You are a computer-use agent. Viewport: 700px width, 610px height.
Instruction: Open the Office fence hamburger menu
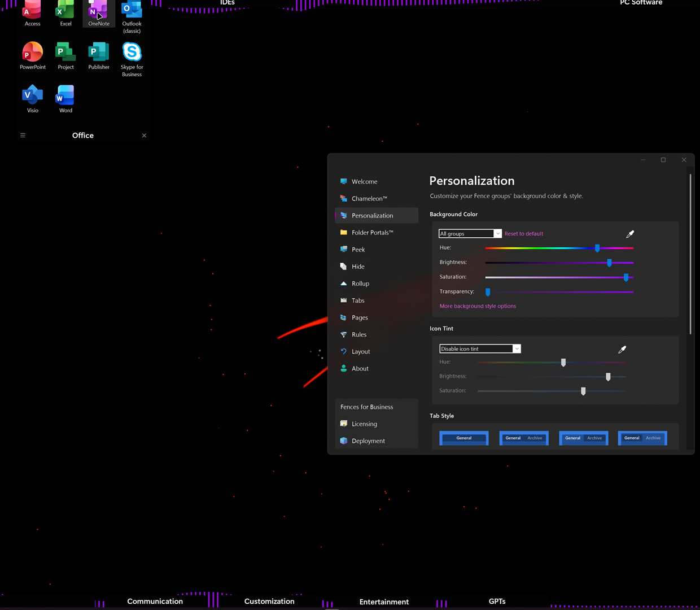coord(23,136)
